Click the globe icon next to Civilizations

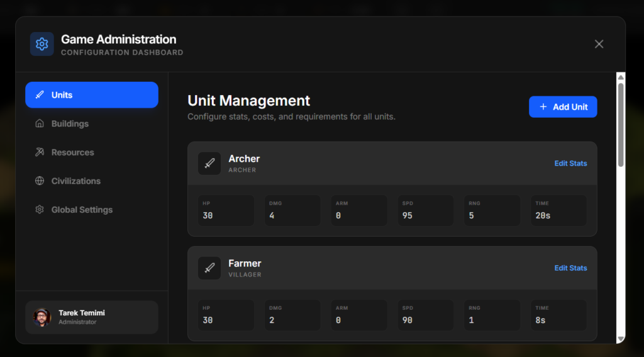pos(40,181)
